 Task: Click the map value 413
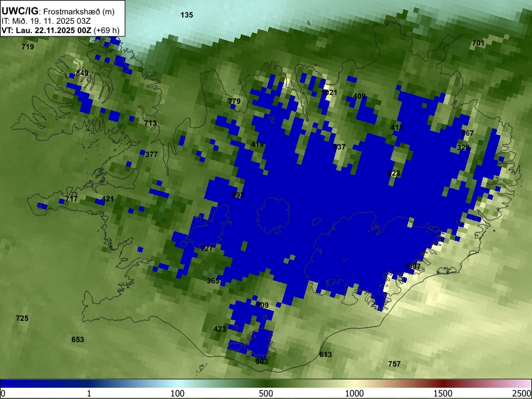[x=397, y=128]
